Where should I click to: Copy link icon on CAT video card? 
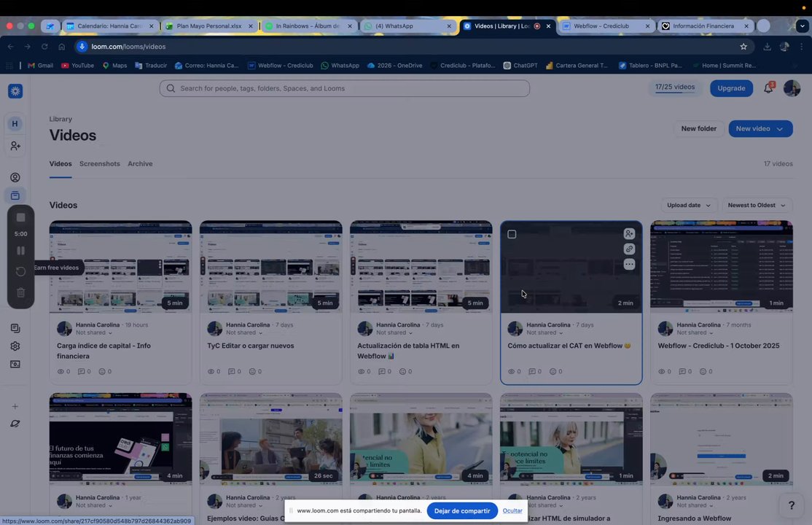click(x=629, y=249)
